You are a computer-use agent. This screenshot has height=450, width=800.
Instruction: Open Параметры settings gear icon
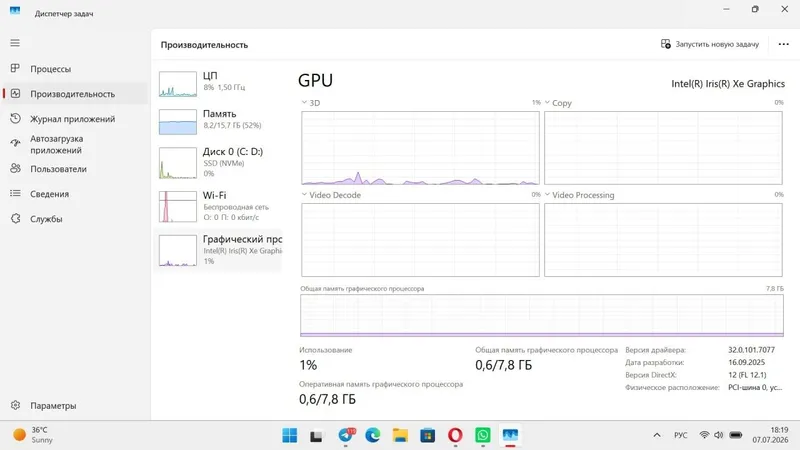[x=15, y=405]
